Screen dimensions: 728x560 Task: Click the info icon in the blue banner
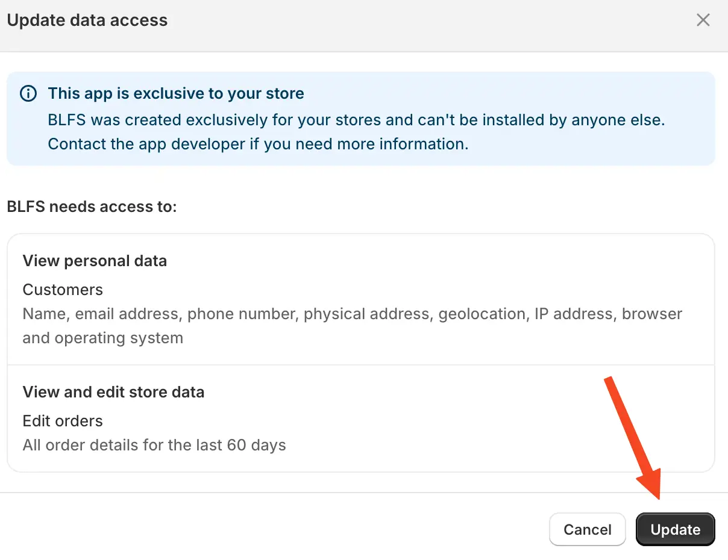pyautogui.click(x=28, y=93)
